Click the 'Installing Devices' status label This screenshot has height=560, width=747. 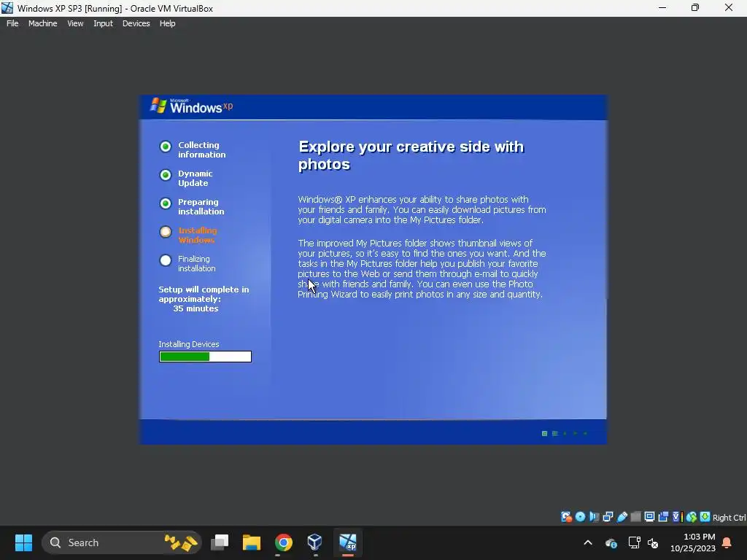(x=189, y=344)
